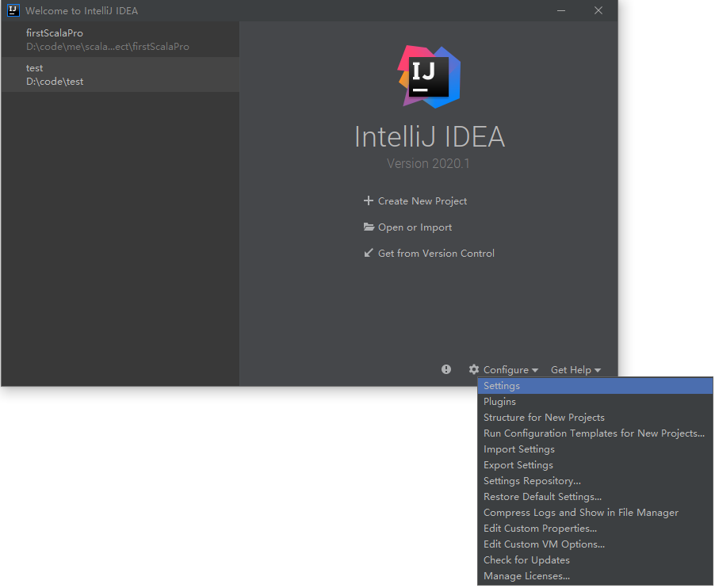Screen dimensions: 715x588
Task: Click the Version 2020.1 label
Action: 428,163
